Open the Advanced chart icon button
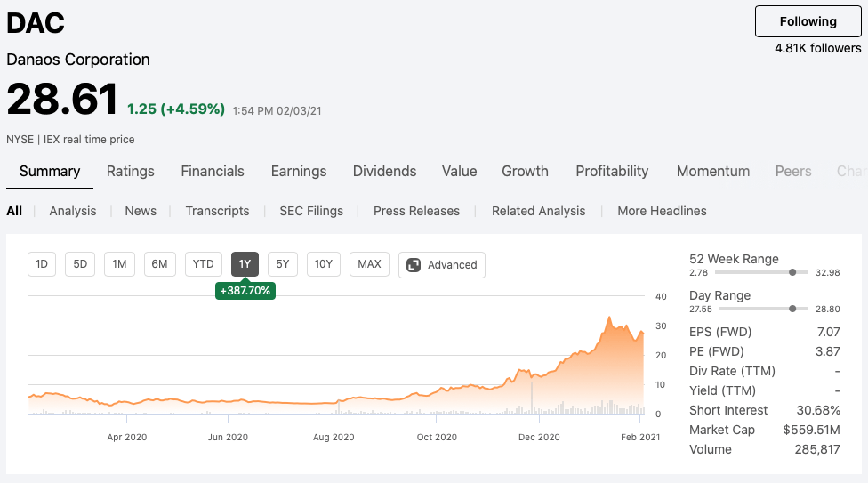The height and width of the screenshot is (483, 868). coord(442,264)
